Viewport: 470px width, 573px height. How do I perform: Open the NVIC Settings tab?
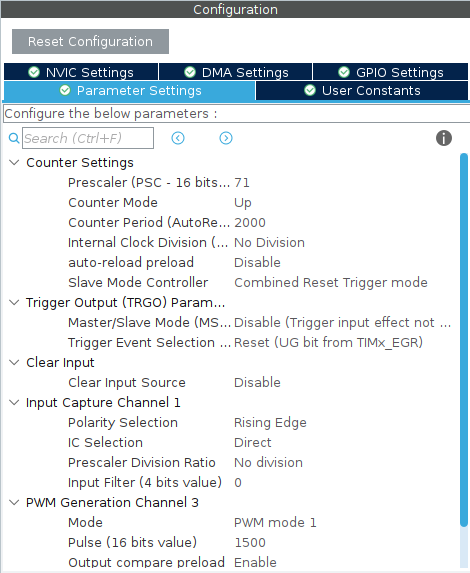point(81,72)
